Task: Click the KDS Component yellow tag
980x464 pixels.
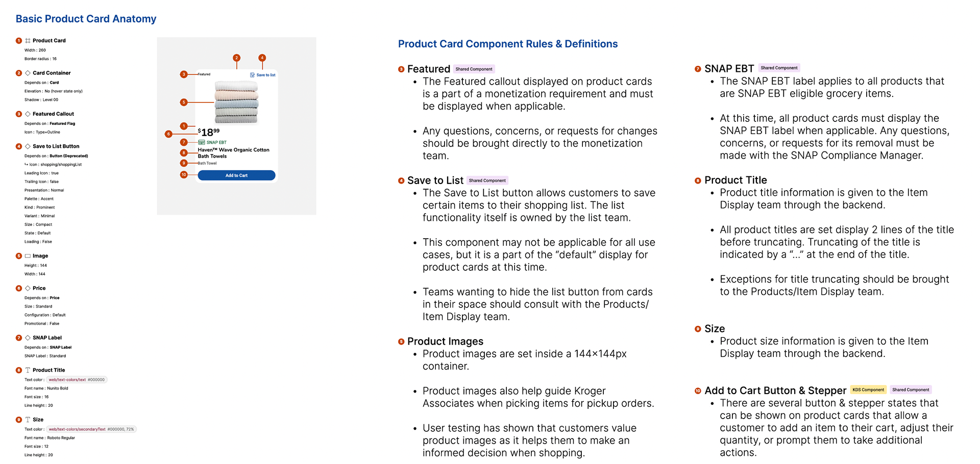Action: 868,390
